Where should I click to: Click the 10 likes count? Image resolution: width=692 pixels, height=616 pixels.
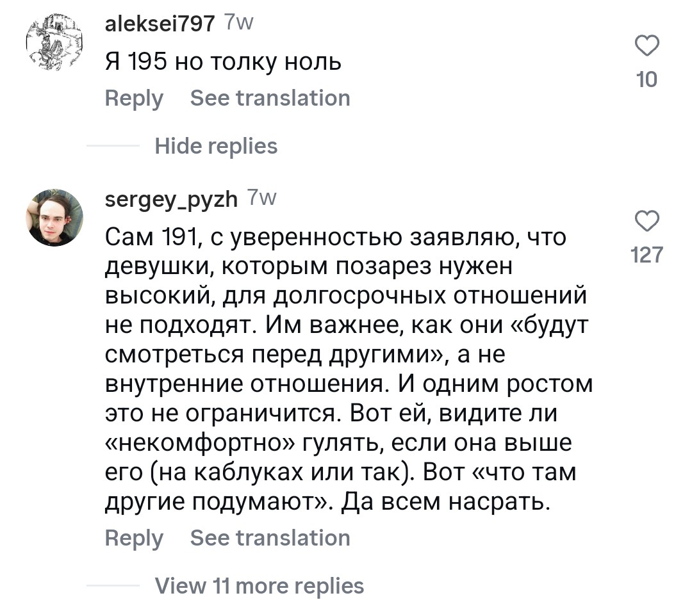pyautogui.click(x=647, y=80)
